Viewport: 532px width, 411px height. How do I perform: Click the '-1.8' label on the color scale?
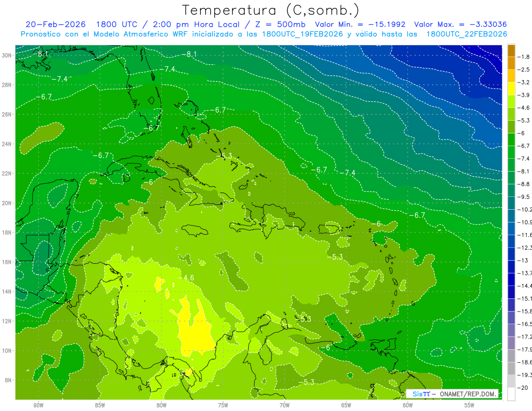click(x=524, y=57)
